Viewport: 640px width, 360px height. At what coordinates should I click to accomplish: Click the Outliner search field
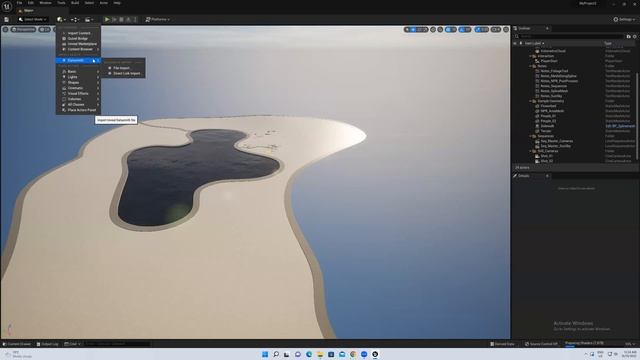tap(570, 36)
